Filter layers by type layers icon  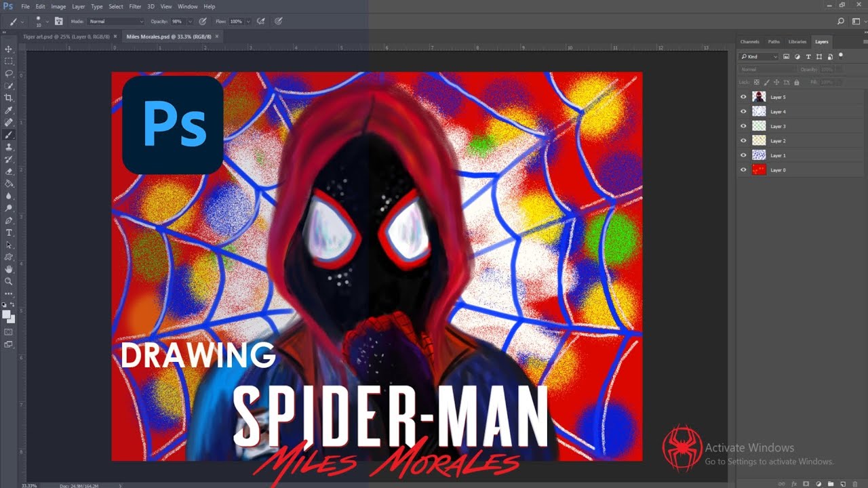click(x=808, y=57)
